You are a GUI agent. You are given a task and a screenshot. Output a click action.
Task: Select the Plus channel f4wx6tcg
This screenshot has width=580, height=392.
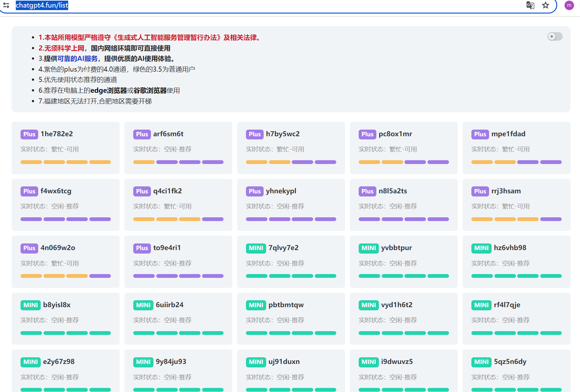(x=66, y=205)
